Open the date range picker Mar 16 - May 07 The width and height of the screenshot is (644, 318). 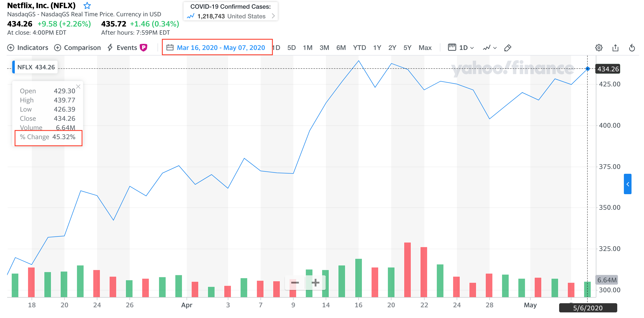tap(217, 47)
